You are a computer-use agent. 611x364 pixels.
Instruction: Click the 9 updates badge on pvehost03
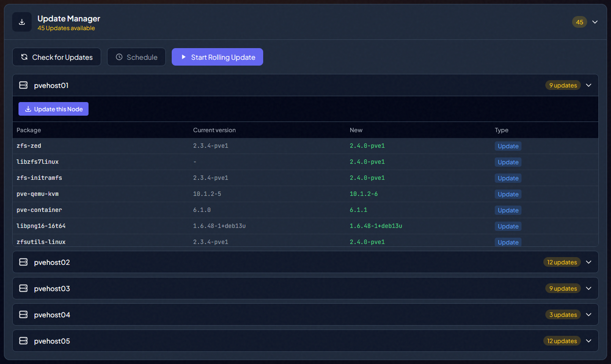click(x=563, y=288)
